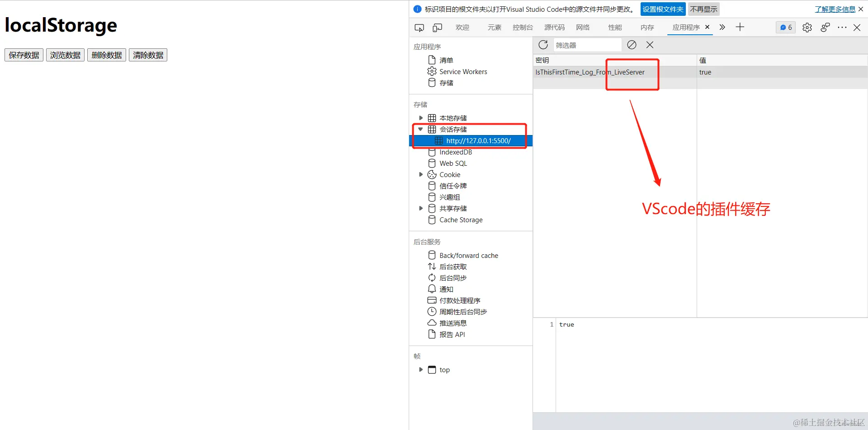Expand the 本地存储 tree node

(421, 118)
